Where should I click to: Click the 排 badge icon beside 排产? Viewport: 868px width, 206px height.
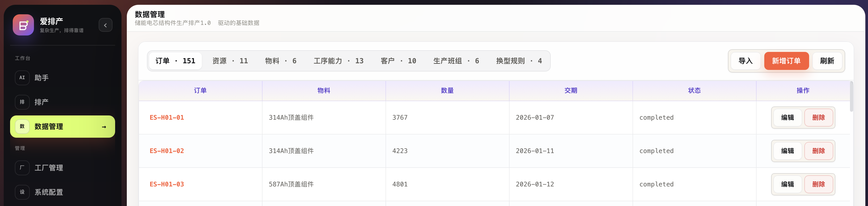tap(22, 102)
